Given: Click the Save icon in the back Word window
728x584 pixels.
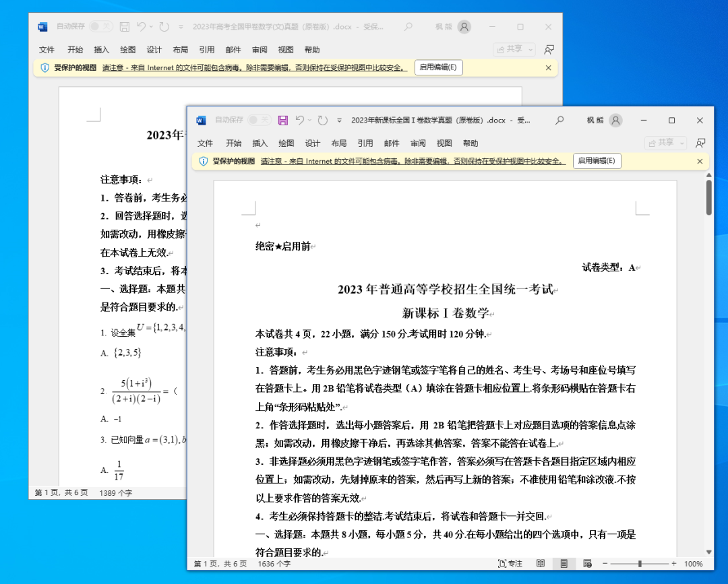Looking at the screenshot, I should coord(125,27).
